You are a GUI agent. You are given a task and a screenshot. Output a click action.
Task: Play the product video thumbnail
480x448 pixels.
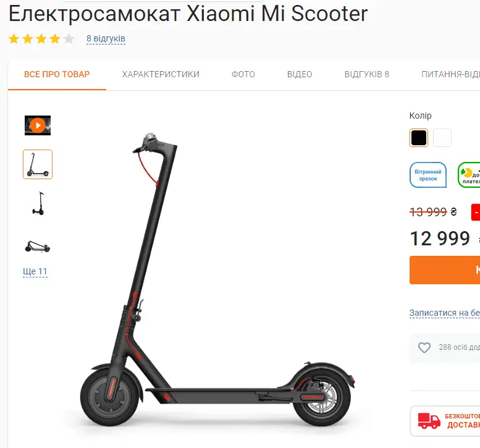point(38,125)
